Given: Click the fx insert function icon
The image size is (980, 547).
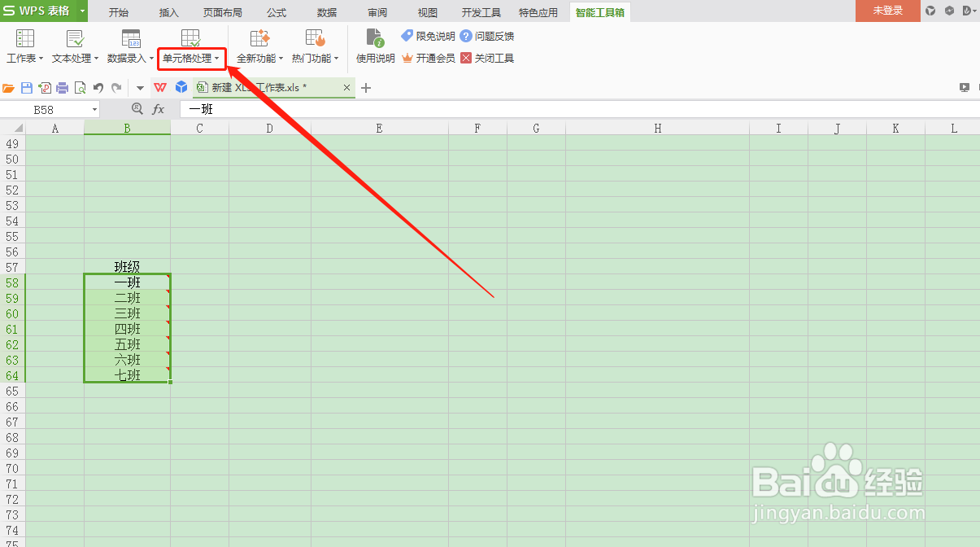Looking at the screenshot, I should point(159,109).
